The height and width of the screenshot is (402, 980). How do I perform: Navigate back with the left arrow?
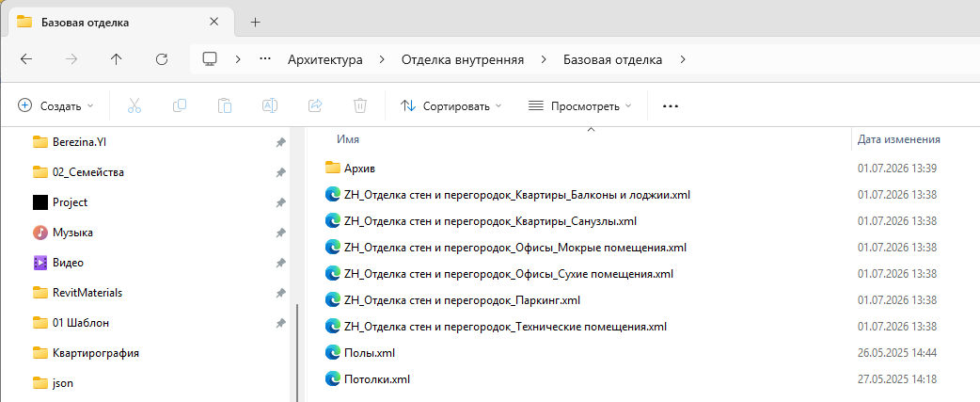pos(26,59)
